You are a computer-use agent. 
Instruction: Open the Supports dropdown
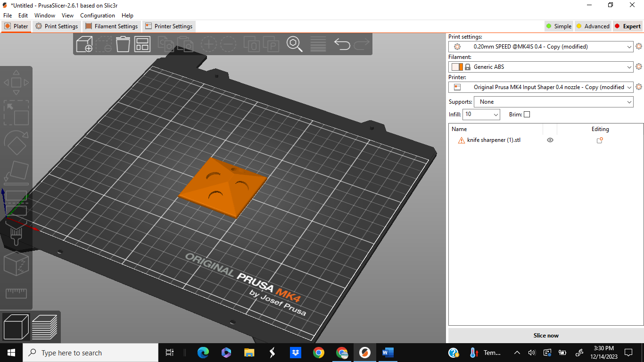[554, 102]
